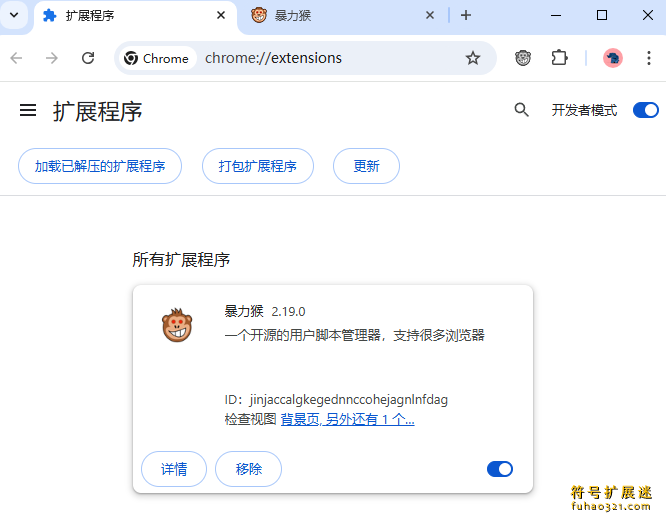Go back to the previous page

16,58
